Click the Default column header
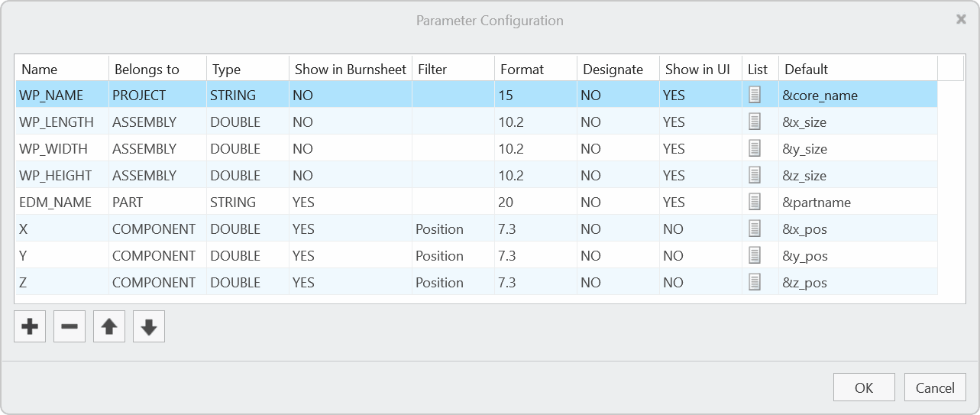This screenshot has width=980, height=415. point(855,69)
